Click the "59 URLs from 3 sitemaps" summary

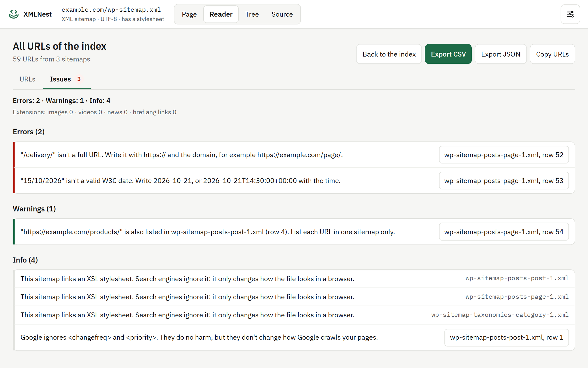(51, 59)
